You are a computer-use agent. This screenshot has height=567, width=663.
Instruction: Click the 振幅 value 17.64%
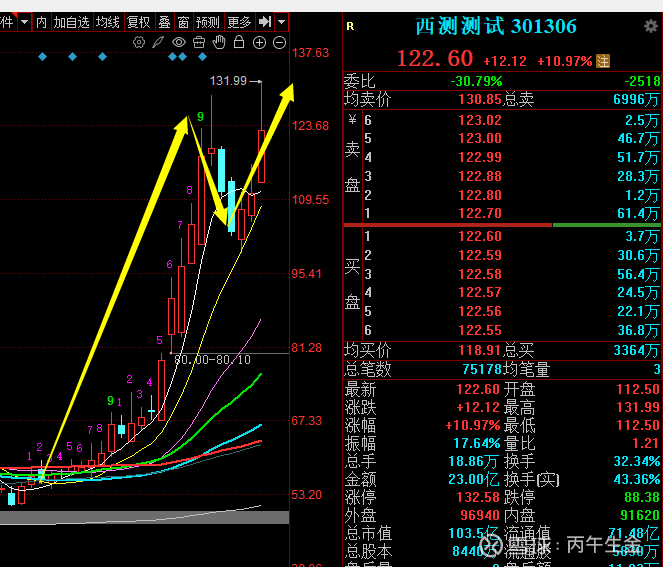tap(477, 443)
